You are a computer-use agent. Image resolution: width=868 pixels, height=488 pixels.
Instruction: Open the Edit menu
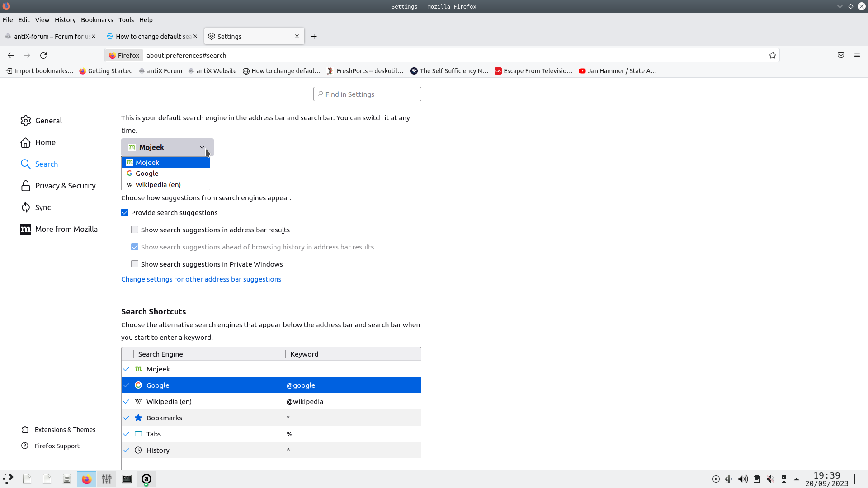click(24, 20)
